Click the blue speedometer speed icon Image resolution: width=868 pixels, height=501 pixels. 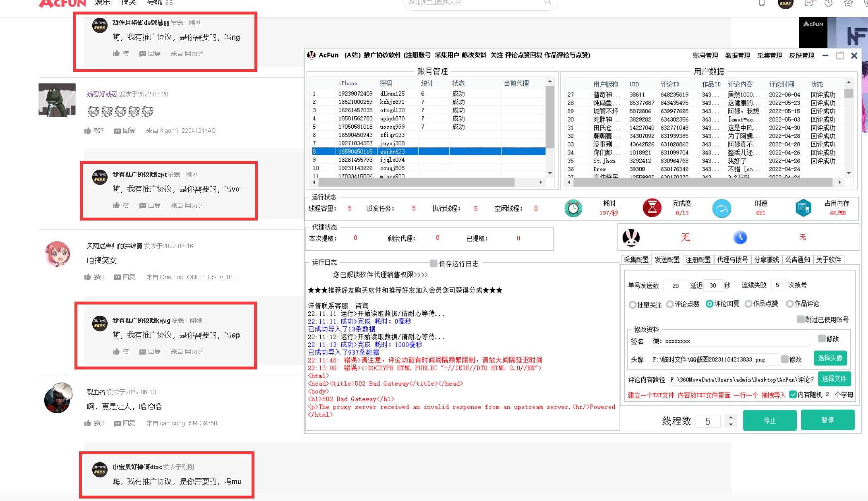pyautogui.click(x=722, y=209)
